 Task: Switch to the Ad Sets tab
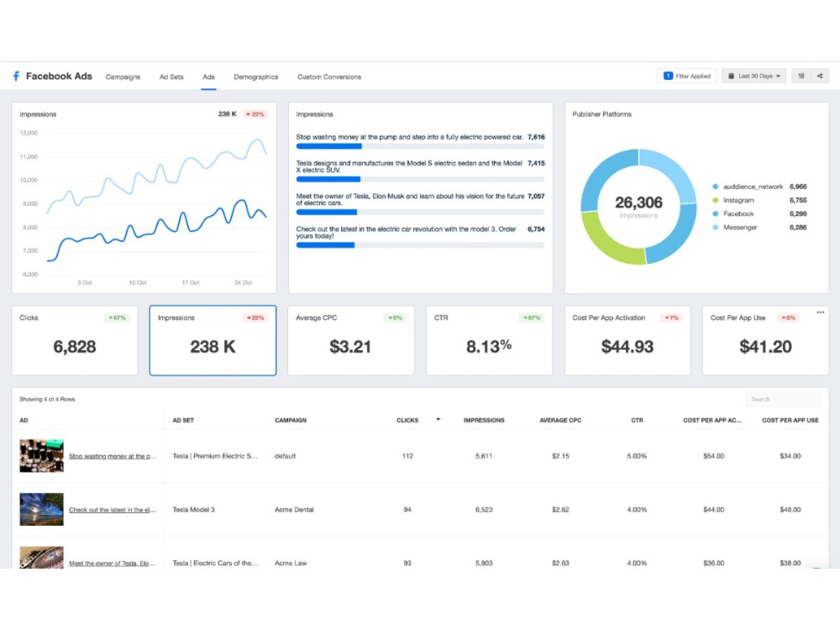pyautogui.click(x=171, y=76)
